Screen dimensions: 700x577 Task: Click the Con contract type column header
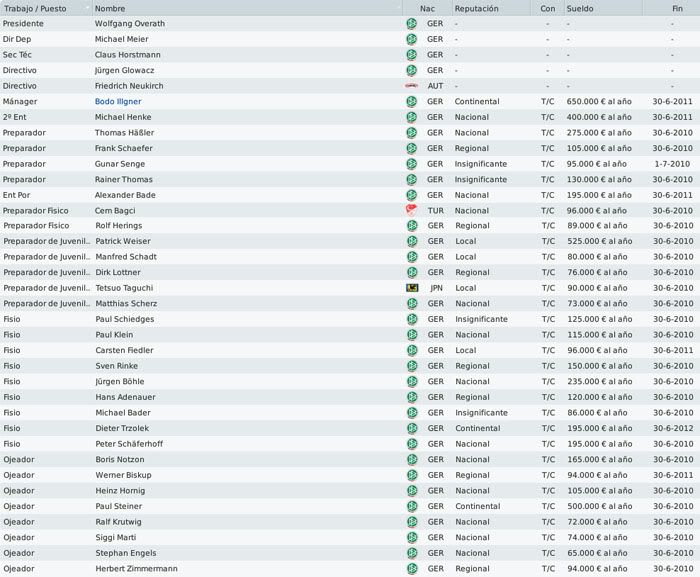point(548,8)
